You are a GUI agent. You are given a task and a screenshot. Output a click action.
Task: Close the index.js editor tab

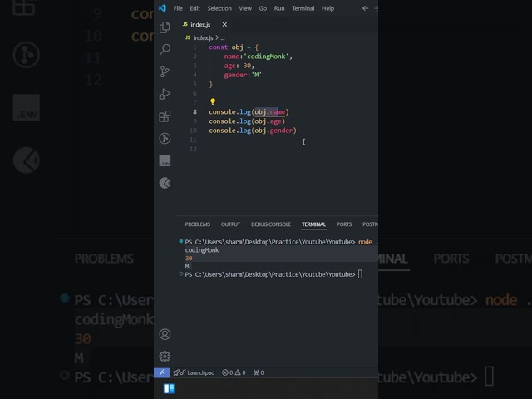click(224, 24)
